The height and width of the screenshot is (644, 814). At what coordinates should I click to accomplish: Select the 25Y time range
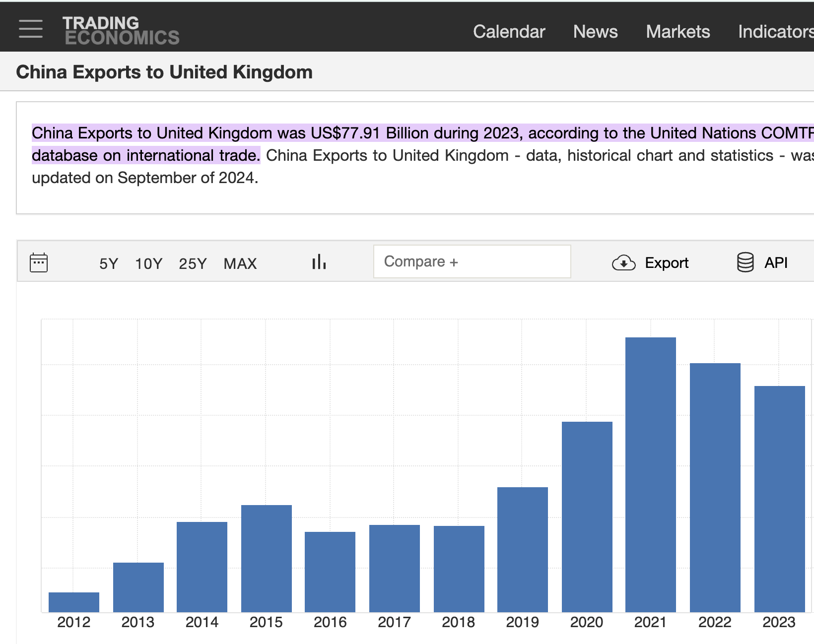(x=193, y=263)
